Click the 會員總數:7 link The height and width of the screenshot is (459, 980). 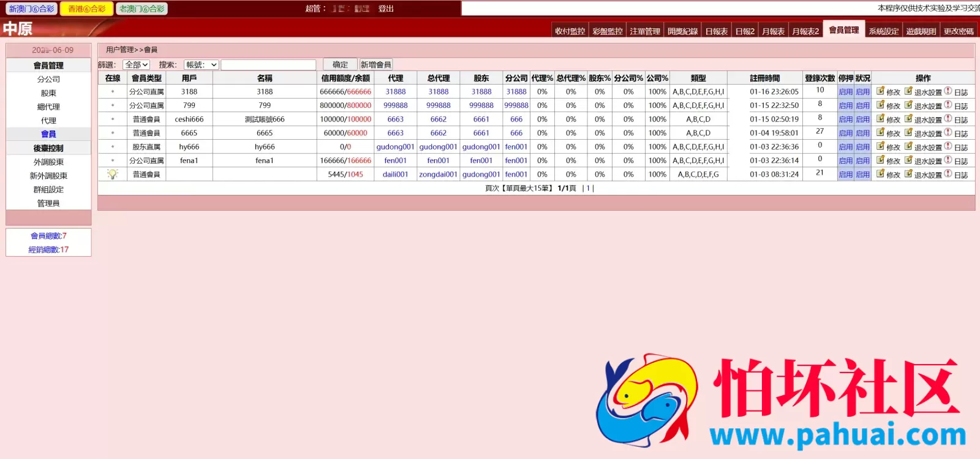point(48,236)
